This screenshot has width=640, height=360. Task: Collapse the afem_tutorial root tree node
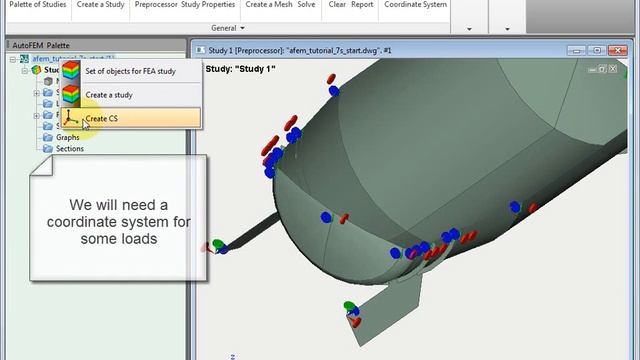(13, 59)
